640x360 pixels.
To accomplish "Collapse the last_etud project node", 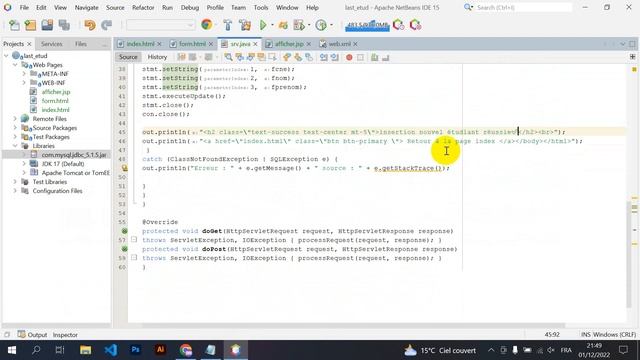I will 6,56.
